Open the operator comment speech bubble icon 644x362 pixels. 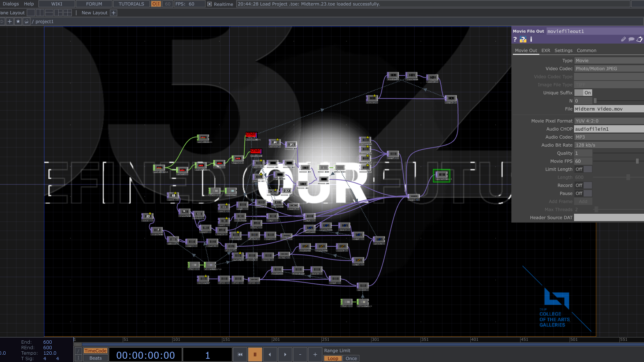pos(632,39)
